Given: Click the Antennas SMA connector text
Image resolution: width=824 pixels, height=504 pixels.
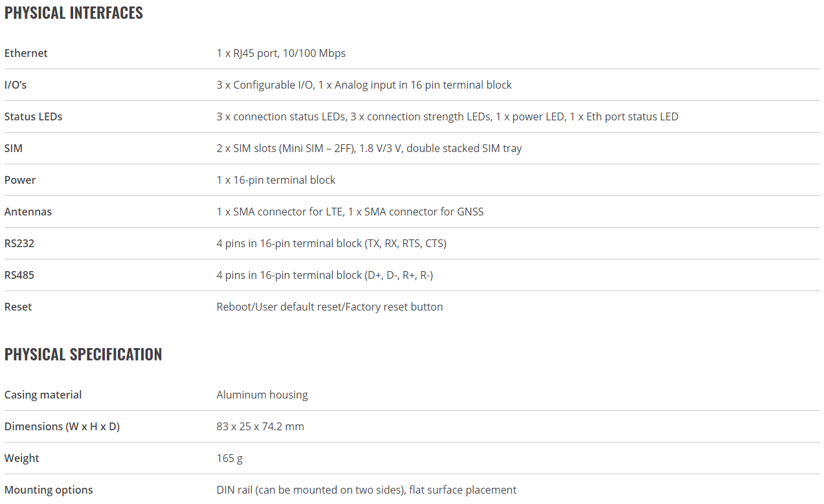Looking at the screenshot, I should coord(350,212).
